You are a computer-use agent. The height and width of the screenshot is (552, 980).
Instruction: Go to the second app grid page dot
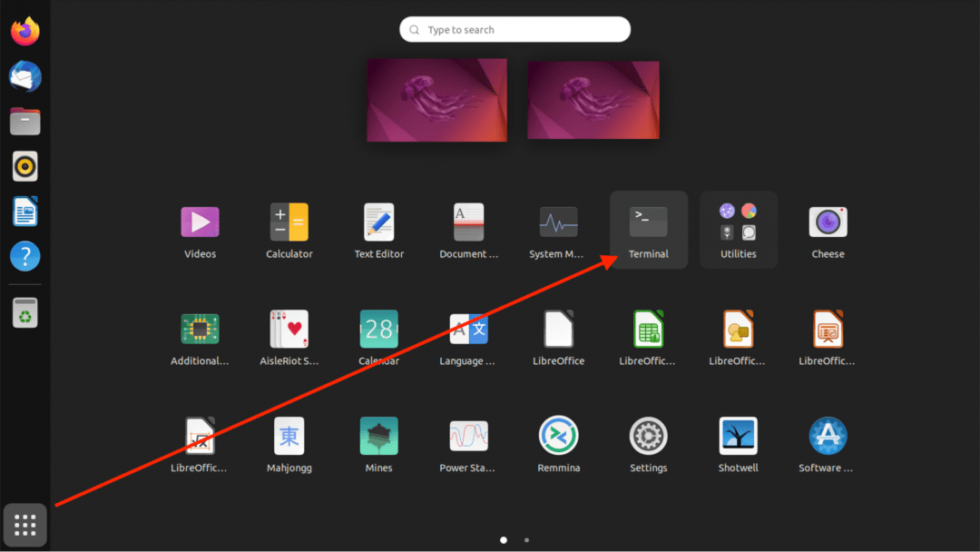pyautogui.click(x=526, y=540)
